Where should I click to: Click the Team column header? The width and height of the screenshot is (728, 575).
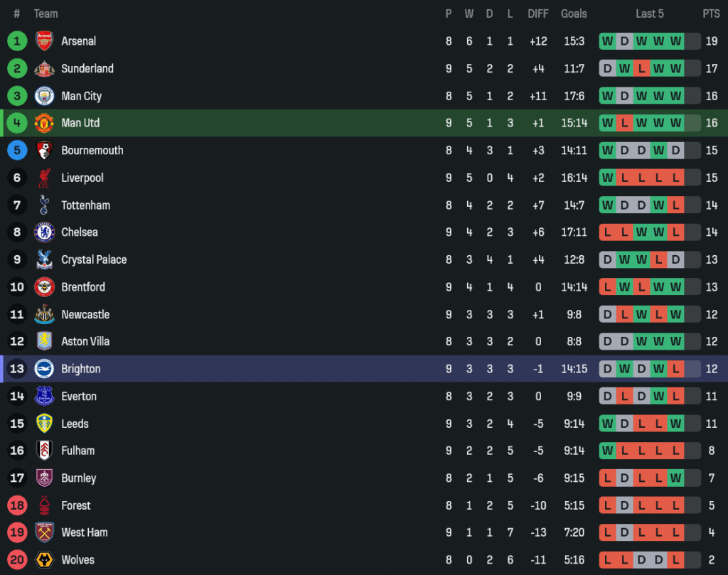[46, 14]
